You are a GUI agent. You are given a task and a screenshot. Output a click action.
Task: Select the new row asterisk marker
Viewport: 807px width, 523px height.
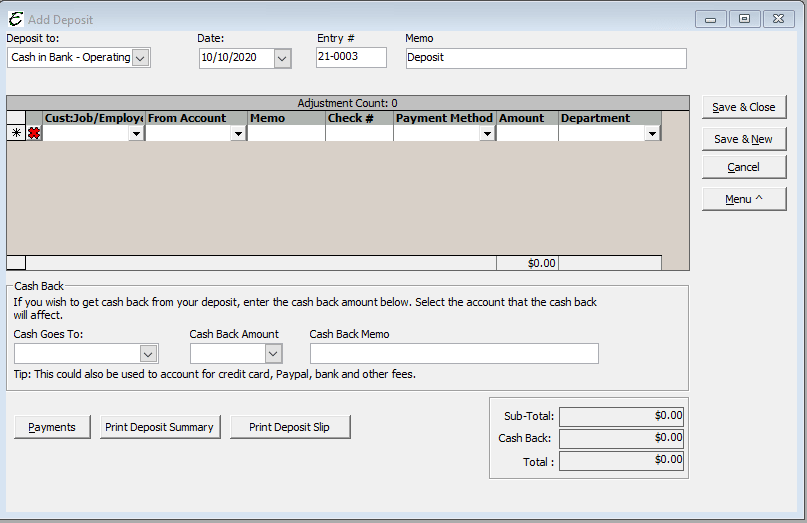(x=16, y=133)
